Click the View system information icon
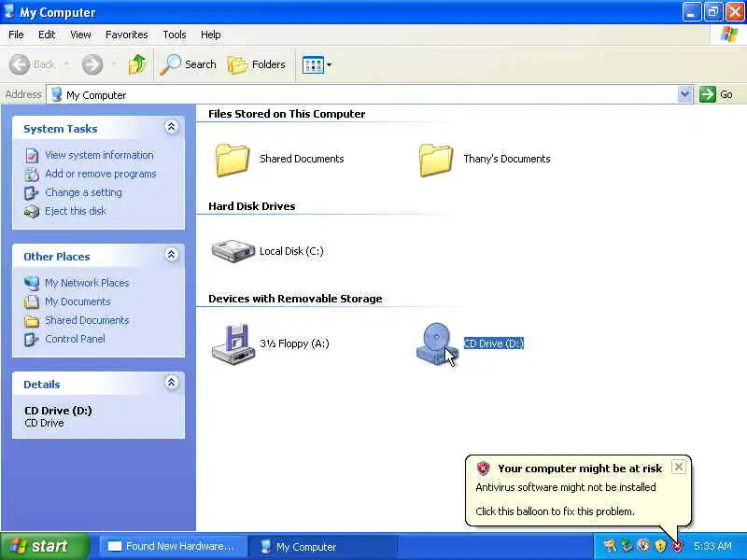 (x=32, y=155)
